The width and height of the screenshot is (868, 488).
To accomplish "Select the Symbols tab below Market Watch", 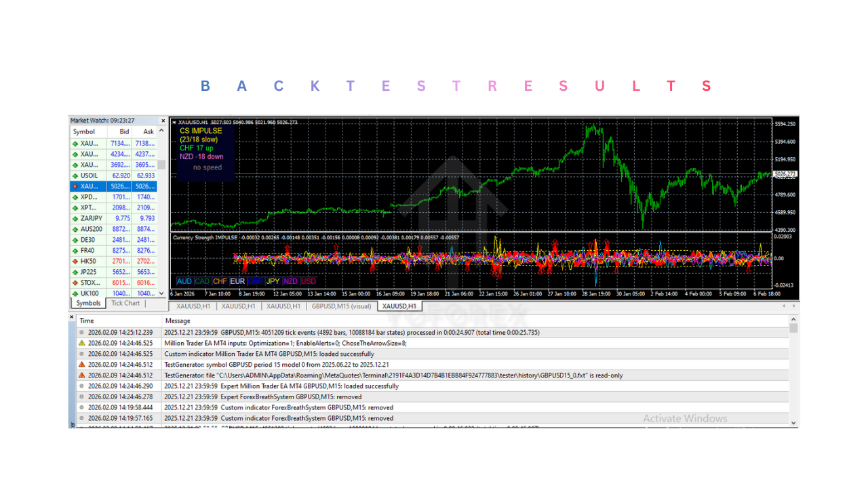I will click(x=87, y=303).
